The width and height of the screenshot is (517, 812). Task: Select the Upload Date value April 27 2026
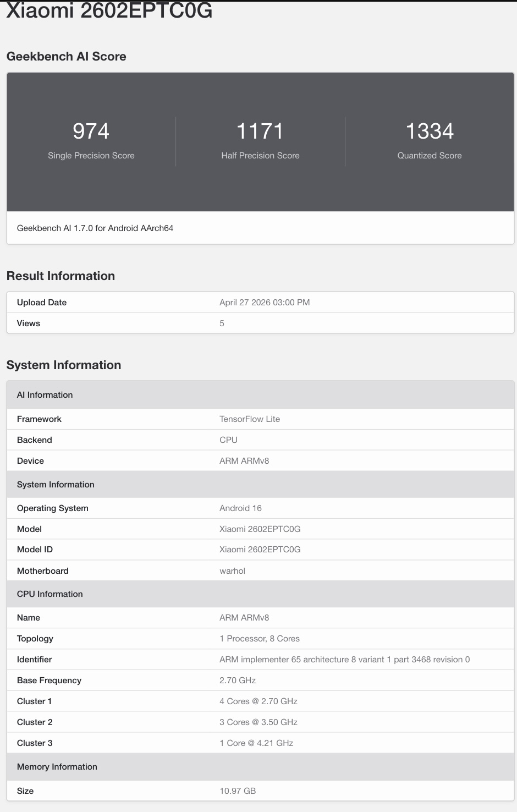pos(265,303)
